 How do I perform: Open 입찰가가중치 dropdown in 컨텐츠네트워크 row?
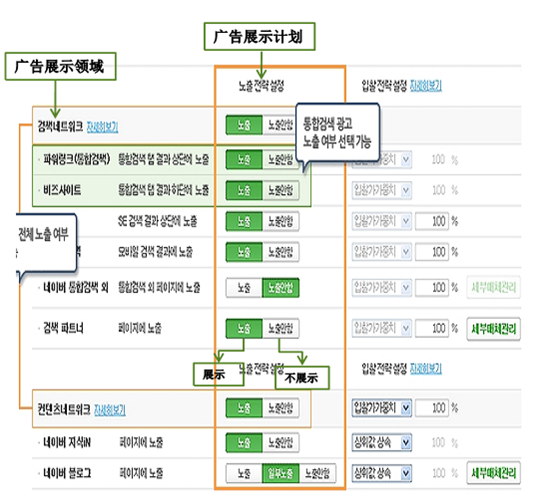point(382,408)
